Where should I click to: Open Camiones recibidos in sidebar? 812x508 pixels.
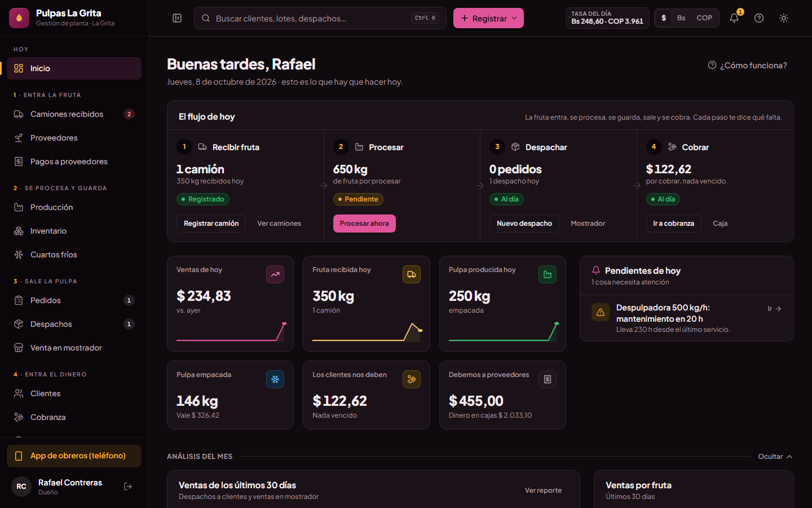[x=74, y=114]
